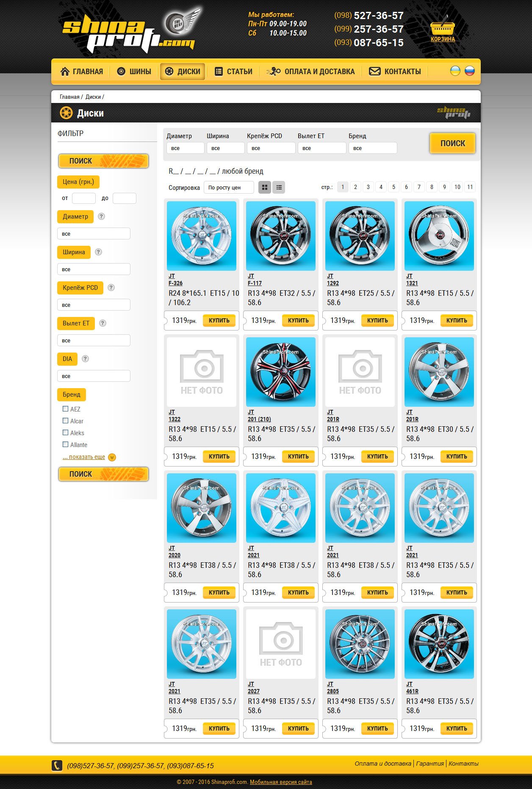Open the help icon next to Вылет ET
The width and height of the screenshot is (532, 789).
(x=103, y=323)
